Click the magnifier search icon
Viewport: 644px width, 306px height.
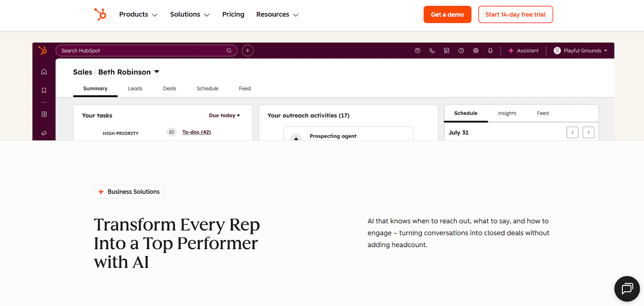tap(229, 51)
